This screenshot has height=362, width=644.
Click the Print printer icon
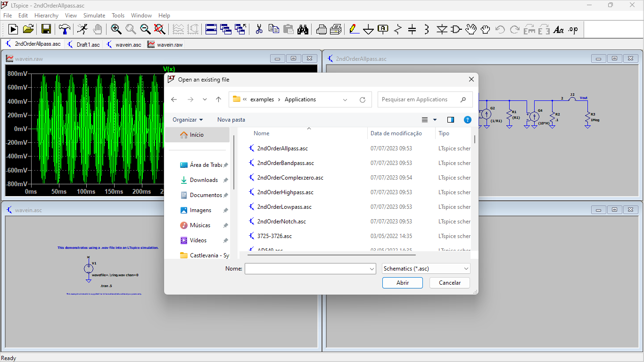click(322, 29)
